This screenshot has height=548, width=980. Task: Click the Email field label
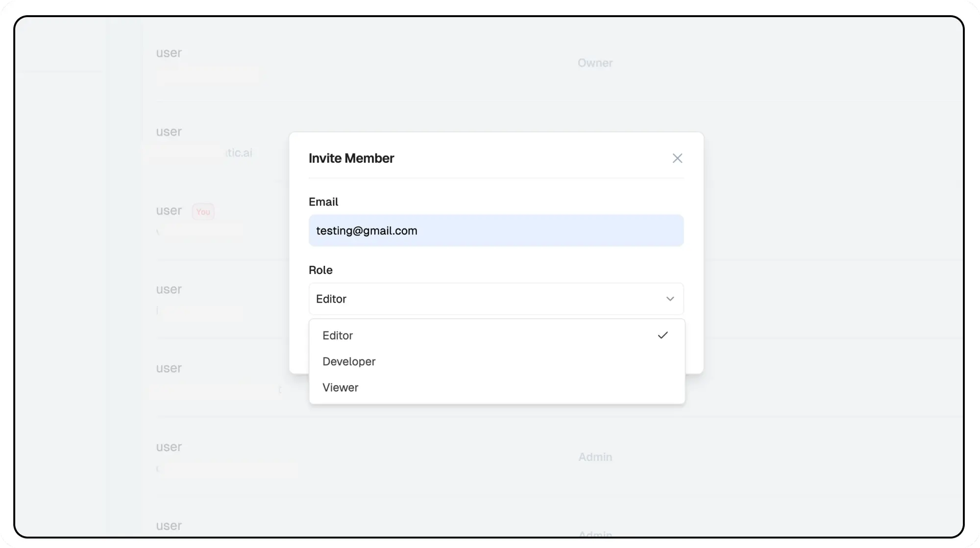[323, 202]
